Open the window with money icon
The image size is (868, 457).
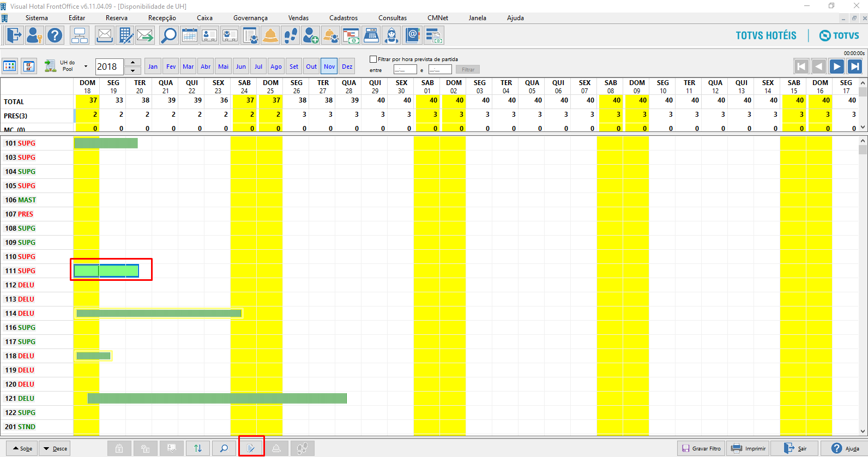[351, 35]
